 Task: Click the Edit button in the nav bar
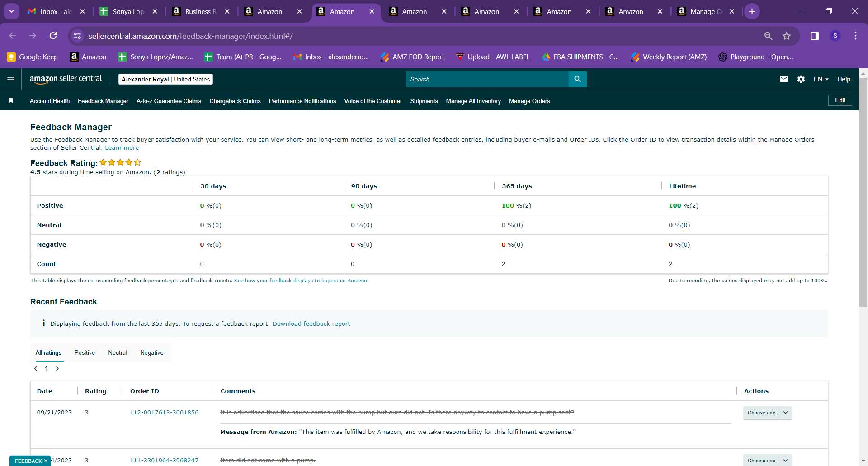coord(840,100)
